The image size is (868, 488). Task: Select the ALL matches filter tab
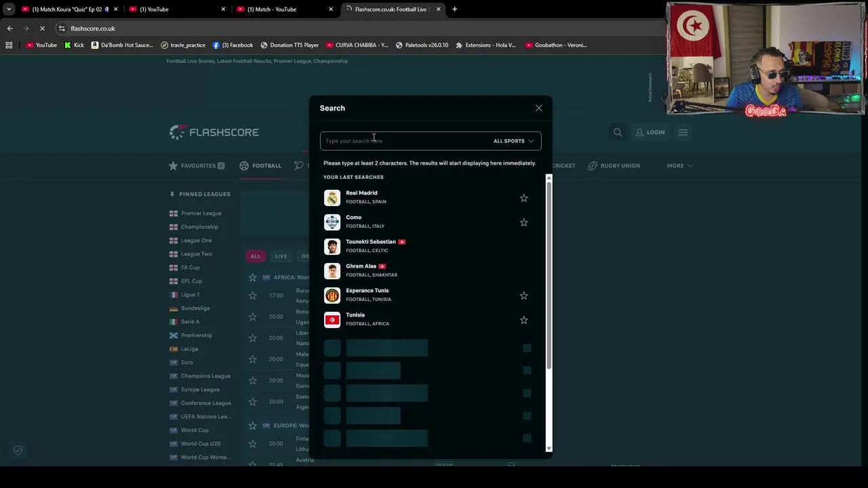point(256,256)
